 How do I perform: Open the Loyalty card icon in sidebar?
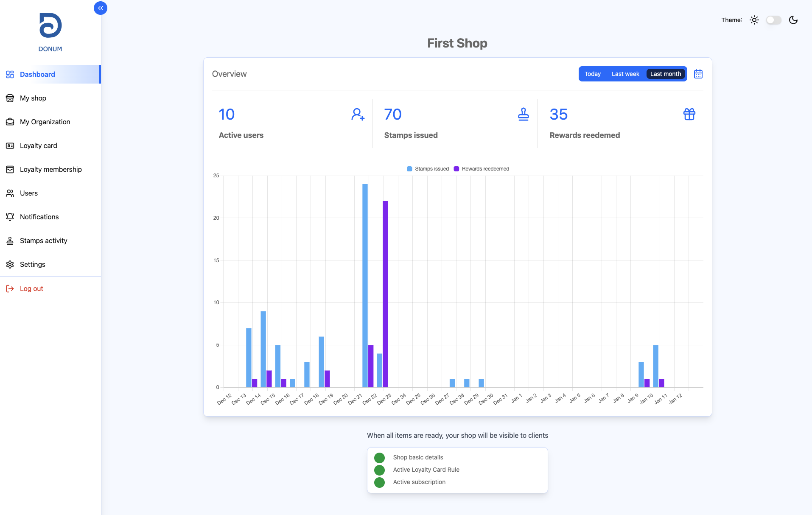coord(10,146)
